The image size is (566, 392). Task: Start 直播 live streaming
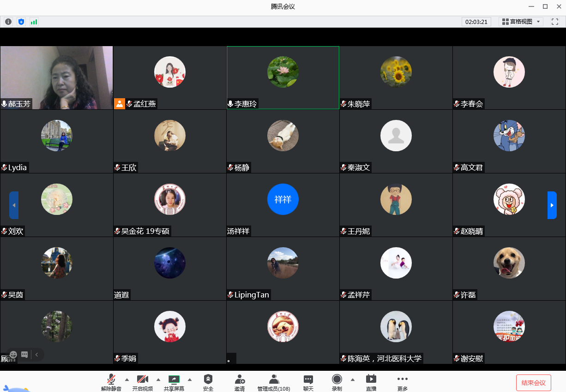tap(371, 382)
